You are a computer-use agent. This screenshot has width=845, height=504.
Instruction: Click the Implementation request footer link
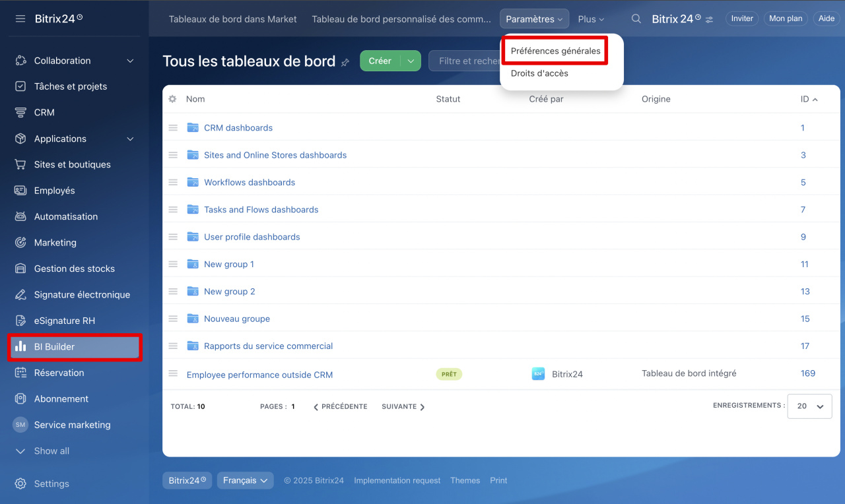[x=397, y=481]
